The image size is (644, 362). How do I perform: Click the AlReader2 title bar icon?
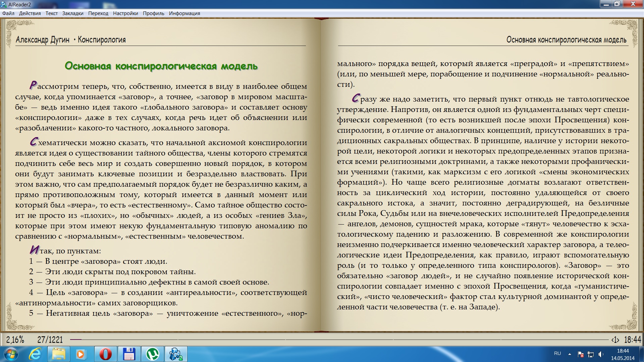click(x=3, y=4)
